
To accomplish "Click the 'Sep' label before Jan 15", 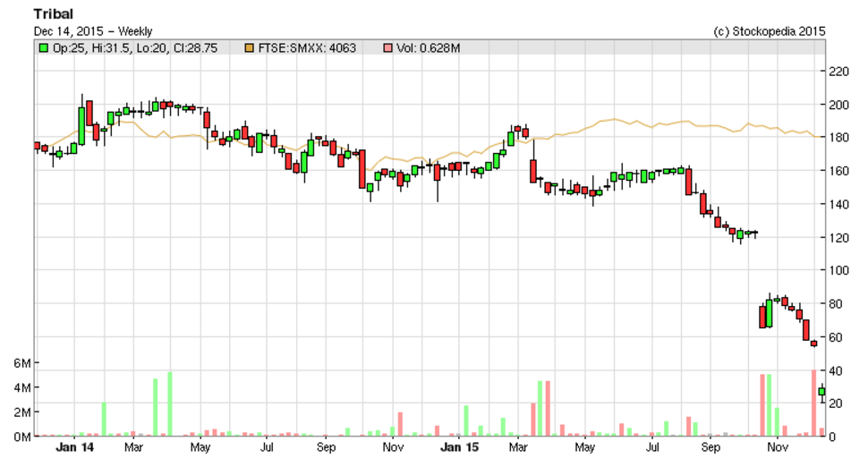I will coord(326,447).
